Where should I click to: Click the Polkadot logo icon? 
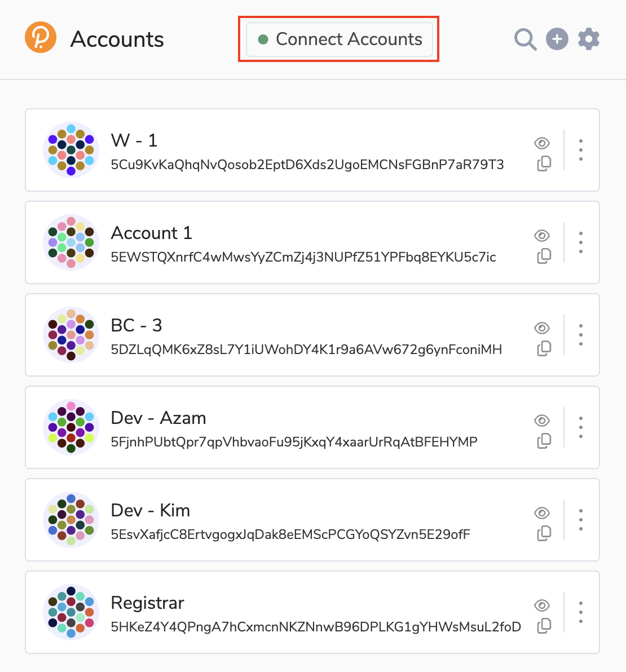(41, 38)
